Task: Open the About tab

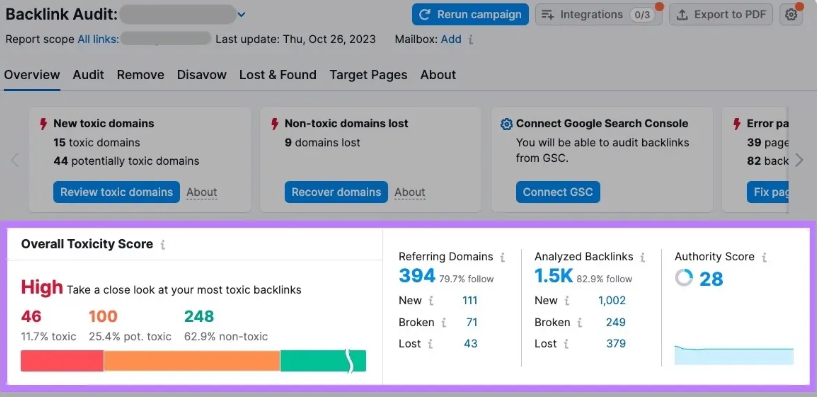Action: 438,75
